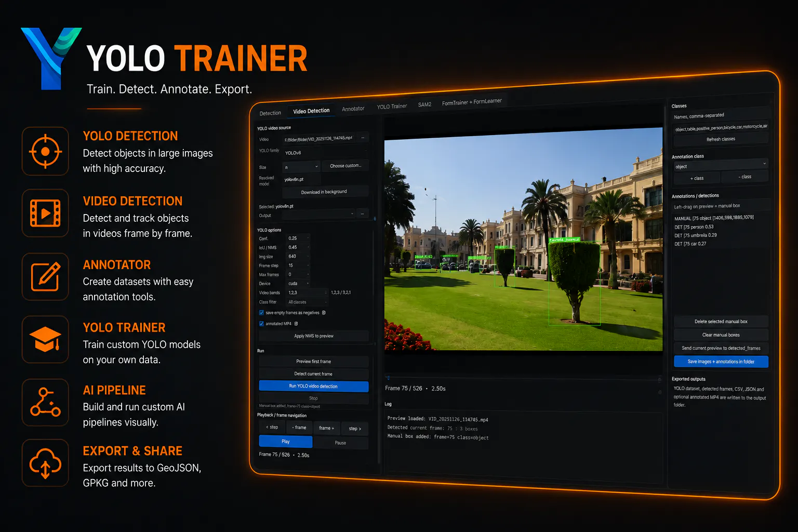Click the YOLO Detection crosshair icon

tap(45, 151)
